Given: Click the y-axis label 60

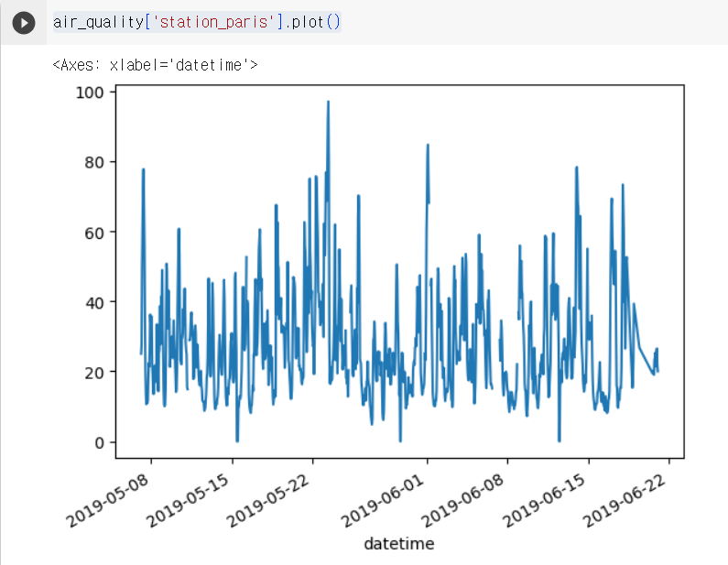Looking at the screenshot, I should 94,234.
